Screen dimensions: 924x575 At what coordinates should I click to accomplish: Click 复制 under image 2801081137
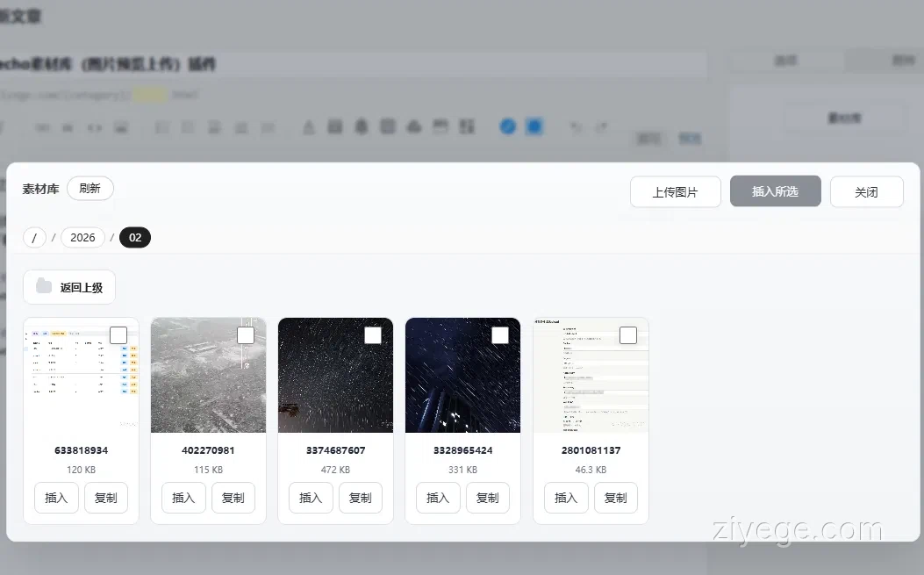point(616,498)
